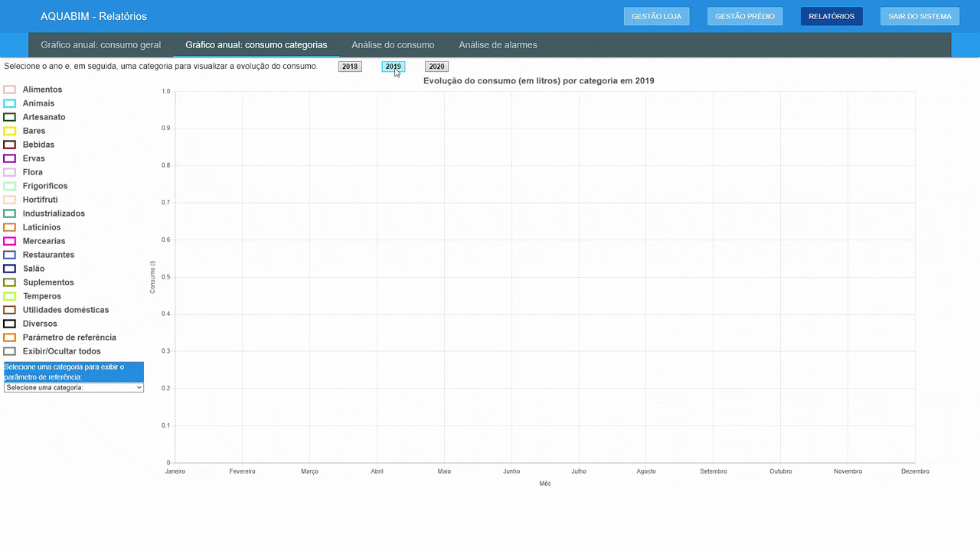Screen dimensions: 980x551
Task: Toggle the Restaurantes legend box
Action: click(10, 255)
